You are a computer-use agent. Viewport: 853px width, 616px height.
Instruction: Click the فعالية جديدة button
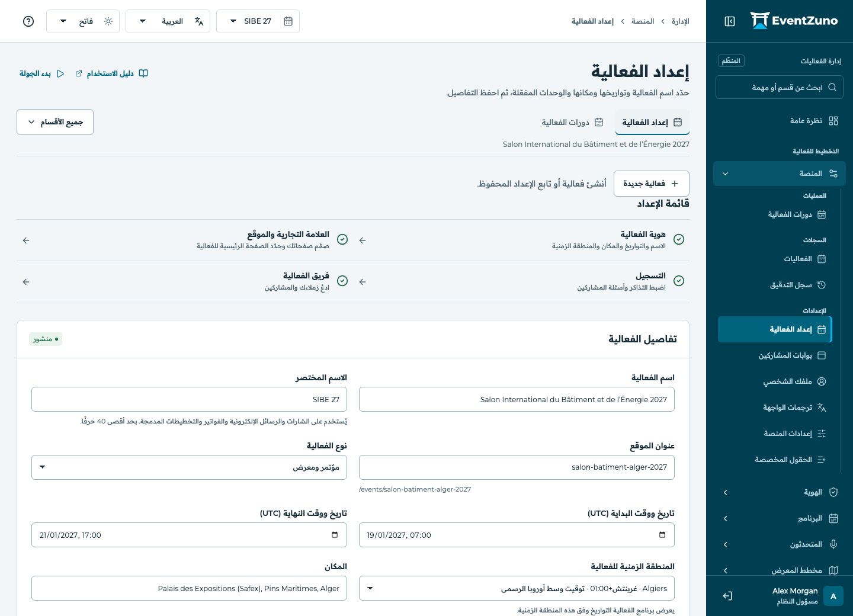(652, 184)
